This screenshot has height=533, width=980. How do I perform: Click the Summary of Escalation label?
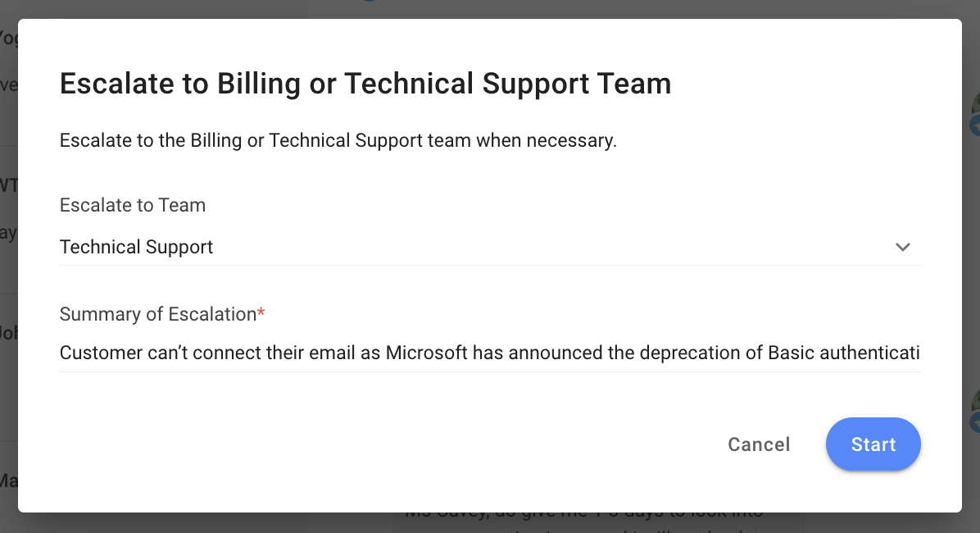click(158, 314)
